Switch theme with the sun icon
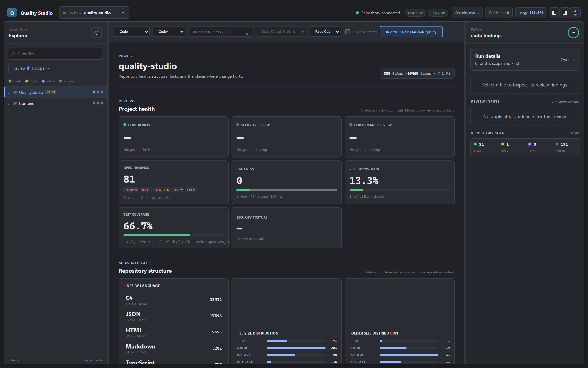 pyautogui.click(x=575, y=13)
